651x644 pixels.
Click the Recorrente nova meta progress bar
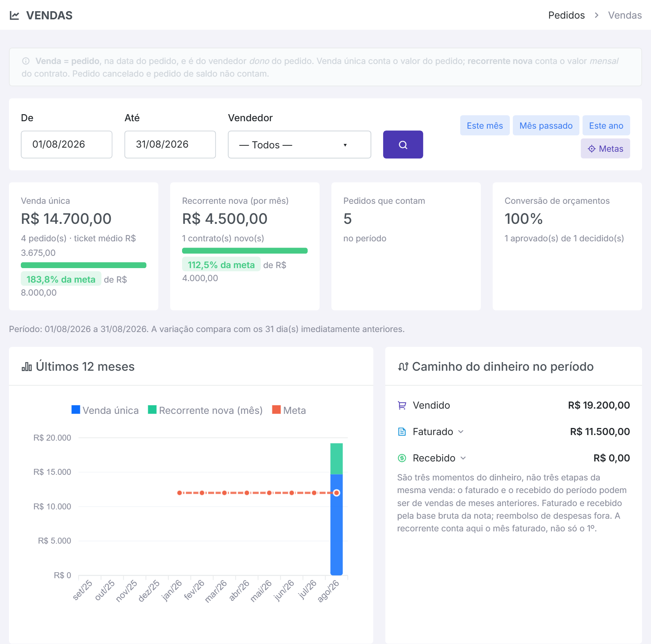pyautogui.click(x=245, y=251)
